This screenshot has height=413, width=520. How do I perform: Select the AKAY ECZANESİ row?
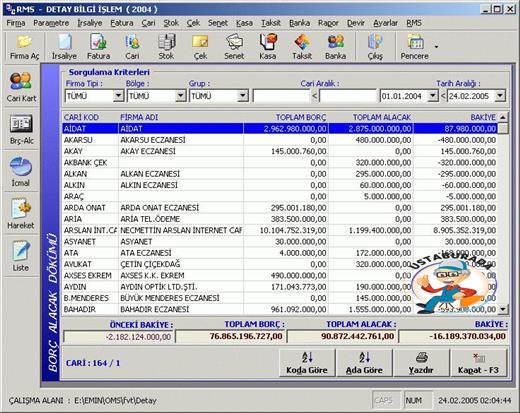tap(280, 151)
